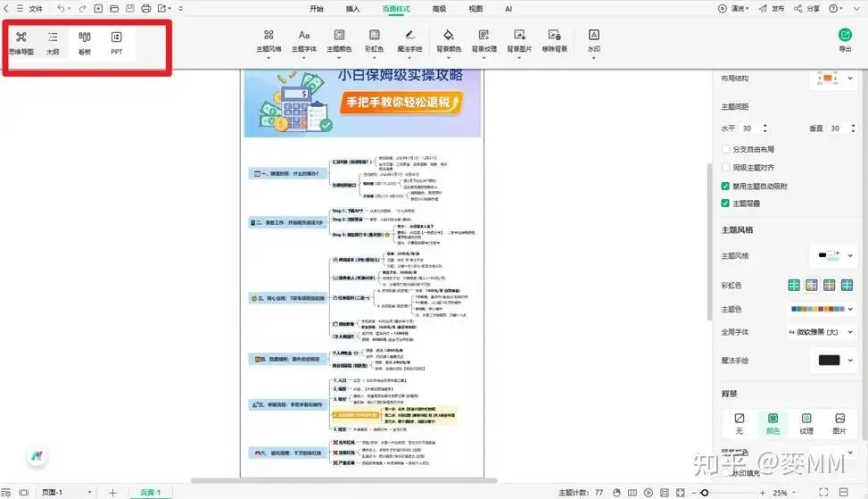The image size is (868, 499).
Task: Click the help question mark icon
Action: [833, 8]
